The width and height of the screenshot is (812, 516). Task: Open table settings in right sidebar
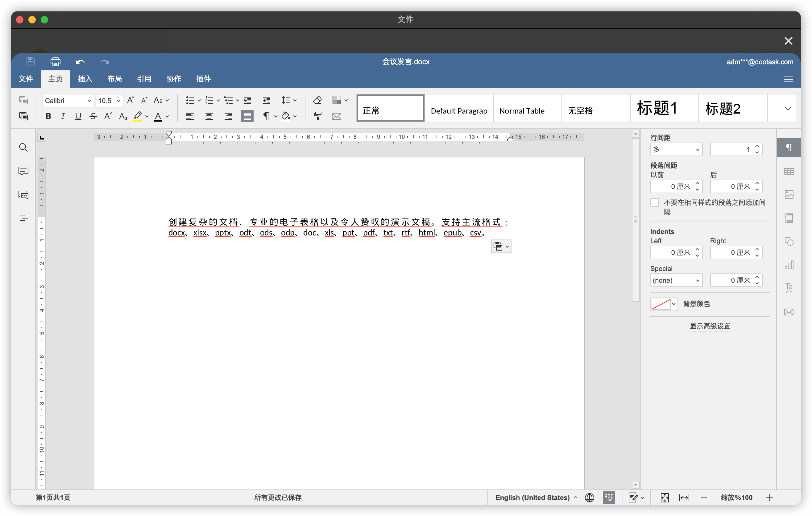[x=789, y=171]
